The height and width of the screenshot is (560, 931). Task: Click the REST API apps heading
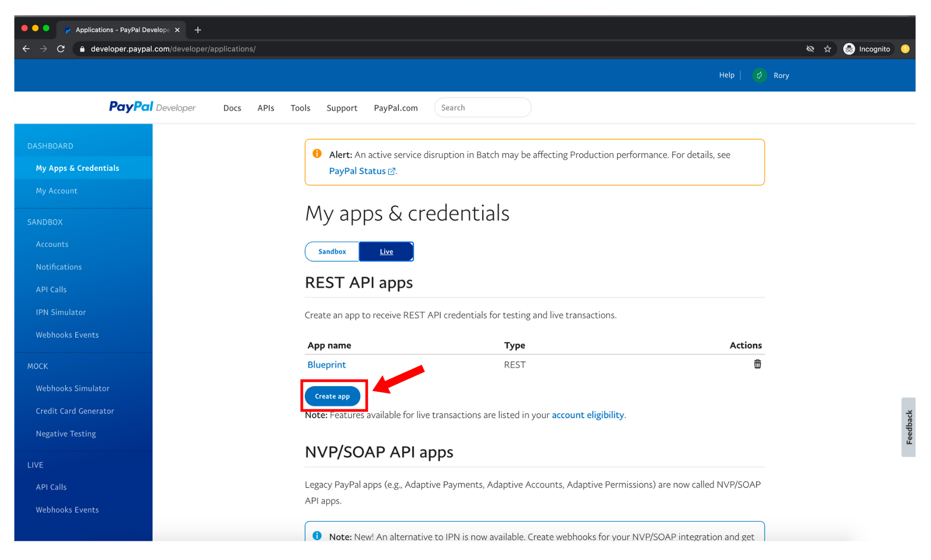[359, 283]
